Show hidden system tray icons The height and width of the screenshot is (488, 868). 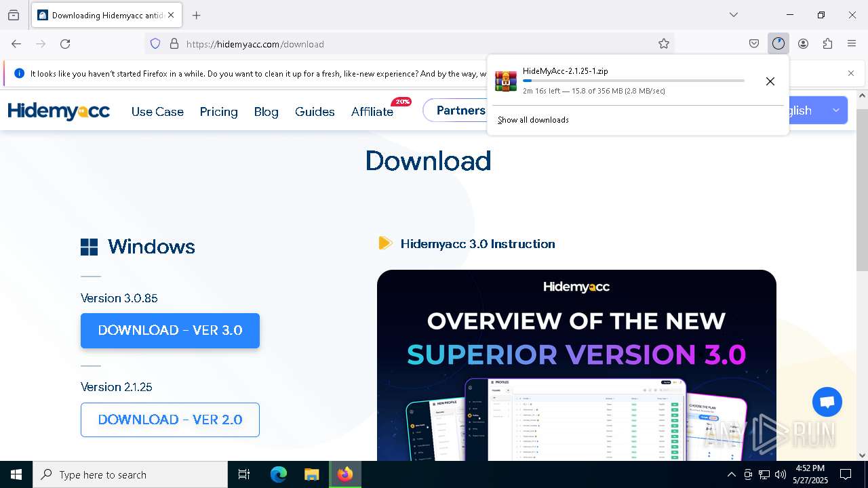point(731,474)
